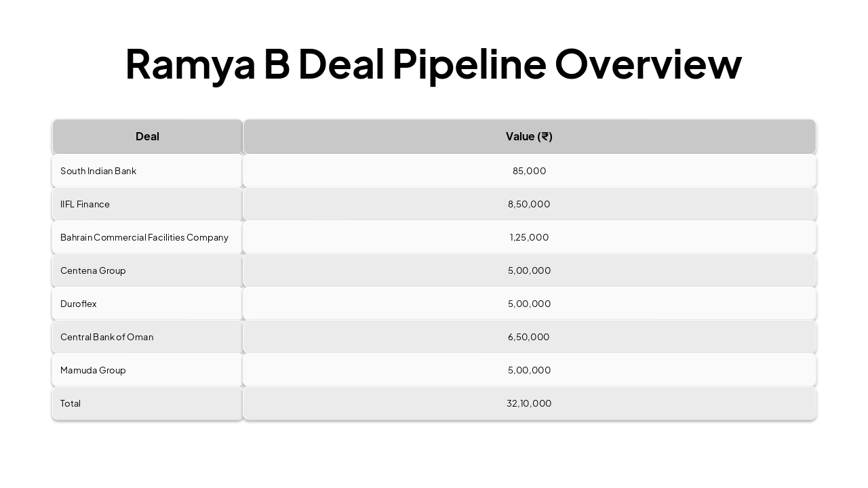Select the 32,10,000 total value cell
The height and width of the screenshot is (488, 868).
point(529,403)
